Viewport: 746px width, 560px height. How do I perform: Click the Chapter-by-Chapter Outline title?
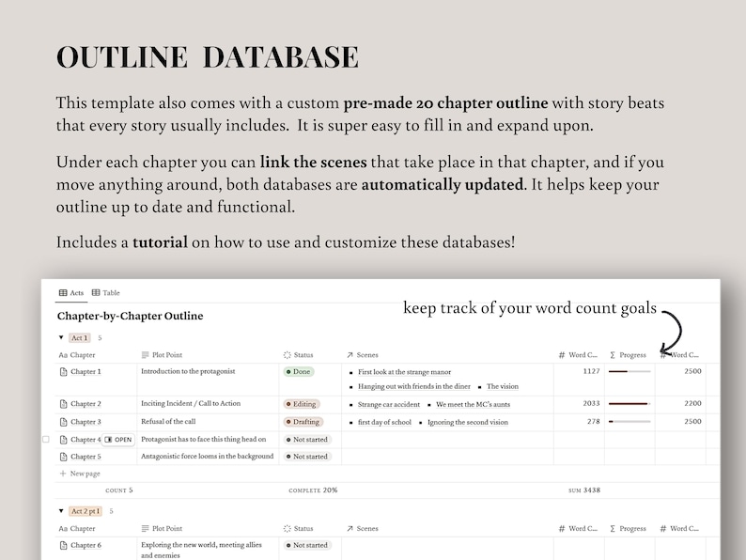tap(130, 316)
